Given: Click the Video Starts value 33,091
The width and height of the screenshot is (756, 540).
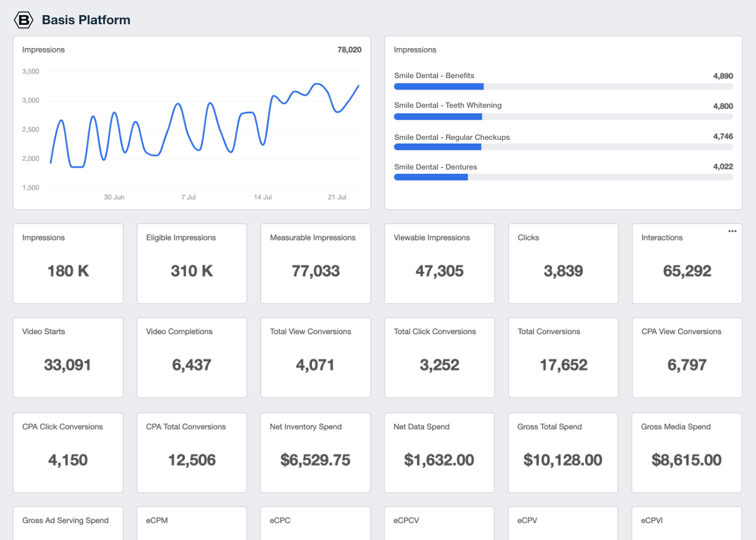Looking at the screenshot, I should coord(68,365).
